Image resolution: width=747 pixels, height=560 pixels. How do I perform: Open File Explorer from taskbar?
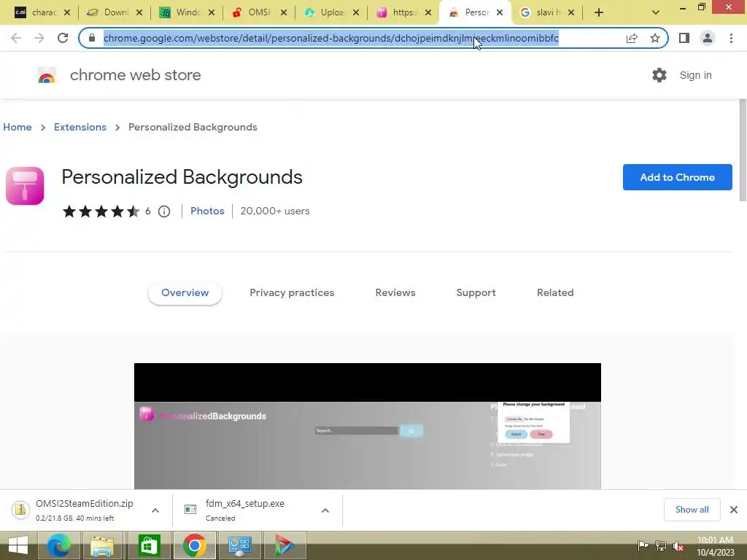click(x=102, y=545)
